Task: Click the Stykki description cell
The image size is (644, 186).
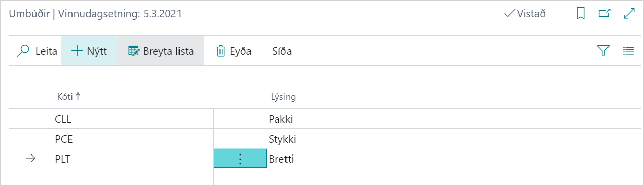Action: 454,139
